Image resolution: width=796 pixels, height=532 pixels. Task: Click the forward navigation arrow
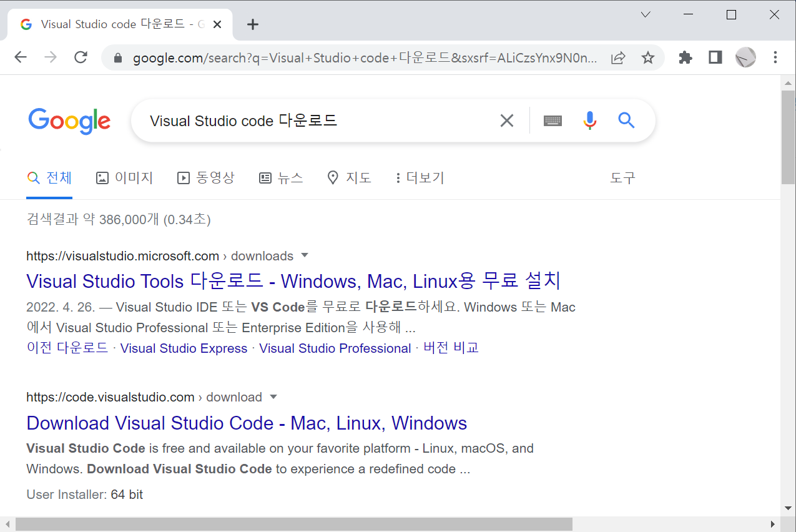pyautogui.click(x=51, y=57)
